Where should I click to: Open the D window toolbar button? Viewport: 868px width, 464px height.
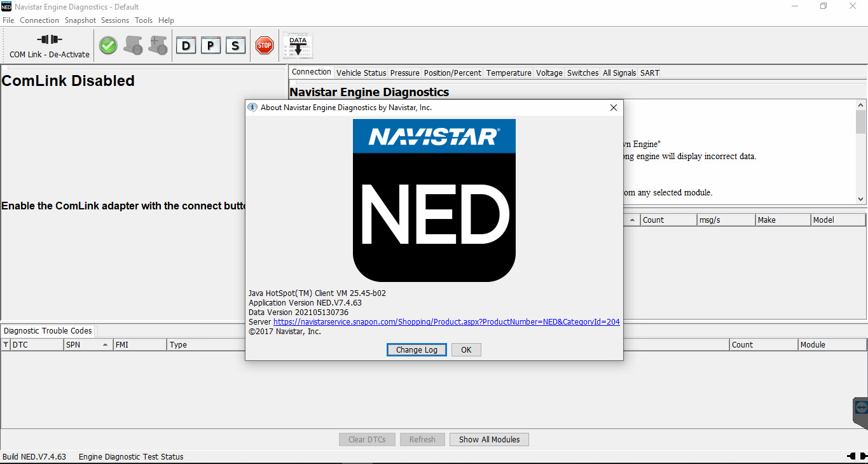point(186,46)
